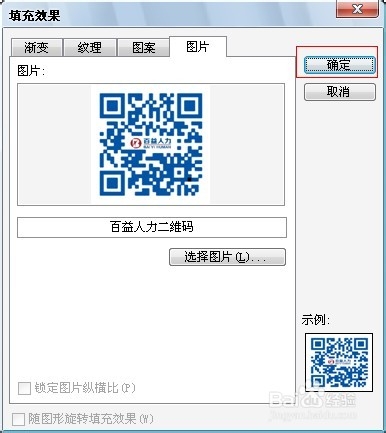
Task: Switch to the 渐变 tab
Action: coord(37,48)
